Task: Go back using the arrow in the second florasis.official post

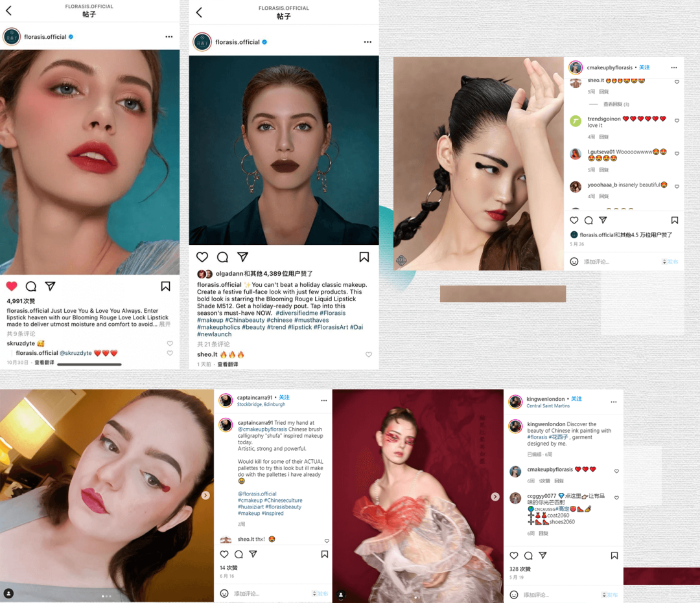Action: [199, 12]
